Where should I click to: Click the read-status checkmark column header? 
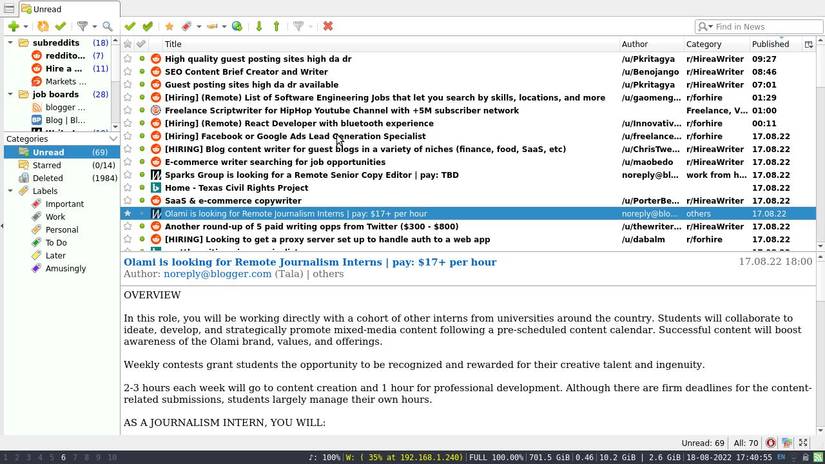(141, 44)
